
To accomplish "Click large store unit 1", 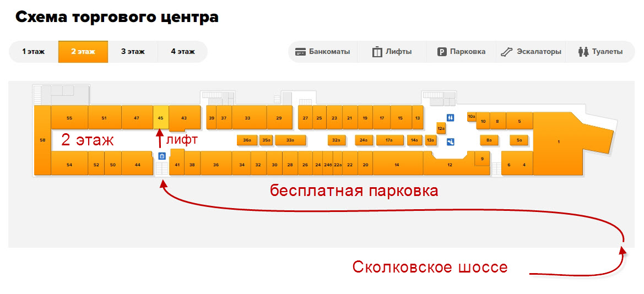I will pyautogui.click(x=559, y=142).
